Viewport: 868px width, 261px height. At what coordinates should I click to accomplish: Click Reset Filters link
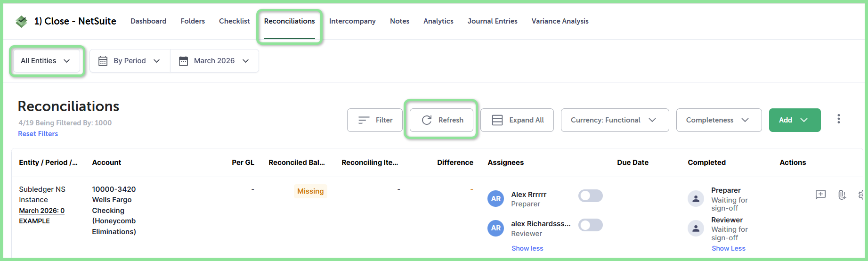[38, 134]
